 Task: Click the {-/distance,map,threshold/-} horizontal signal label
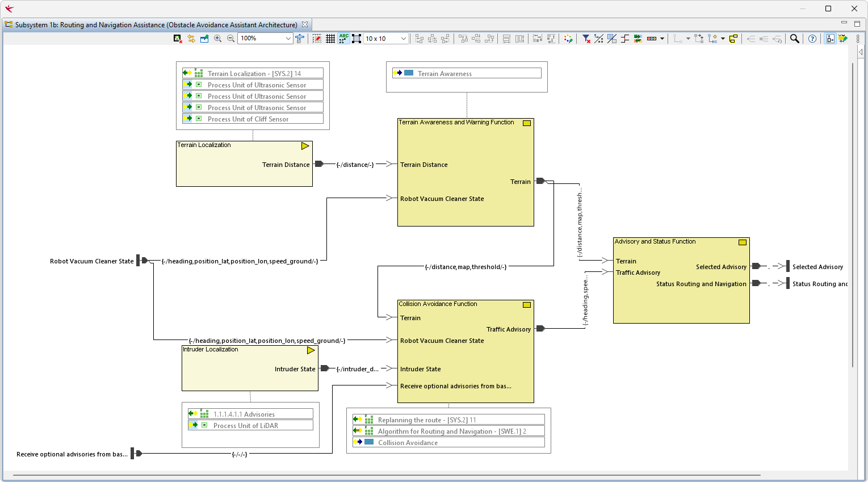coord(466,267)
